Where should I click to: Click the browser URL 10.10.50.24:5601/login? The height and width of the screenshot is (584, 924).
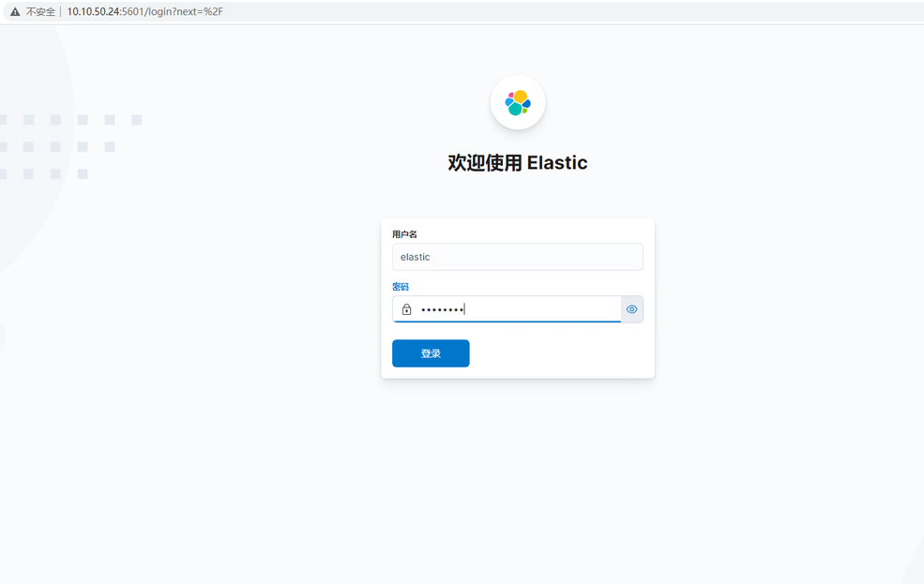point(145,12)
